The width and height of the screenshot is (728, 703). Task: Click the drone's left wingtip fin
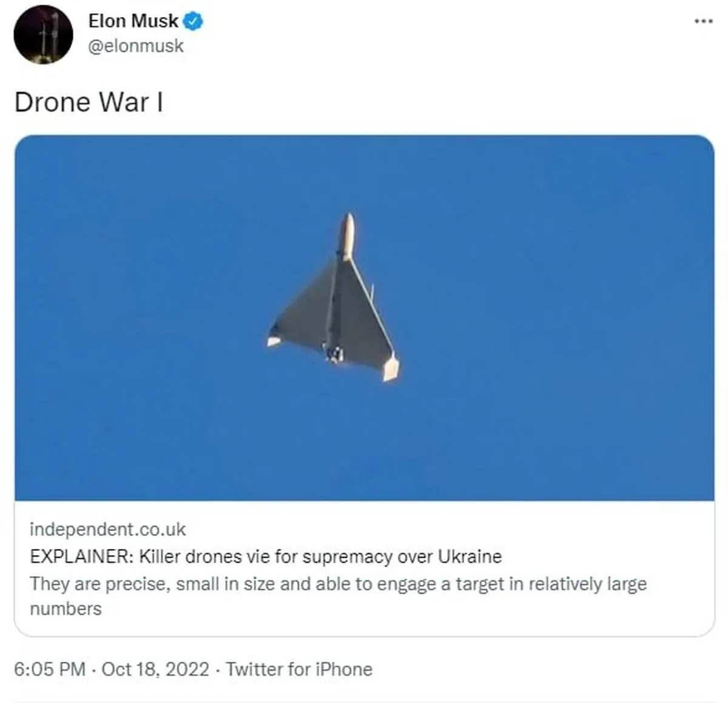tap(274, 341)
